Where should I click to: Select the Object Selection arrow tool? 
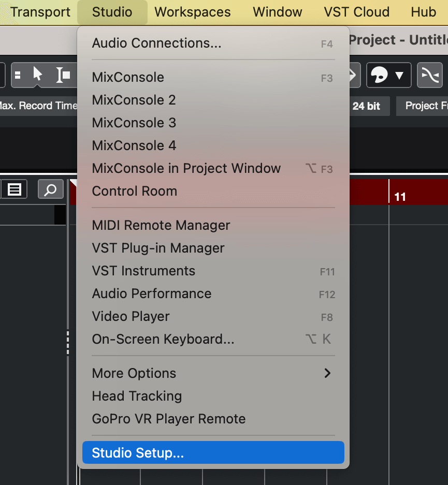click(37, 76)
